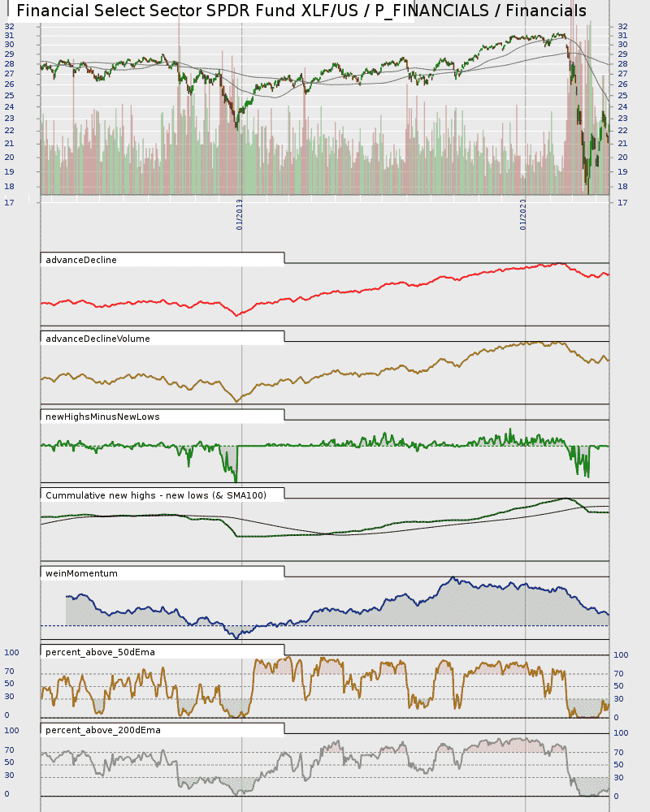650x812 pixels.
Task: Click value 18 on the right price axis
Action: click(x=622, y=187)
